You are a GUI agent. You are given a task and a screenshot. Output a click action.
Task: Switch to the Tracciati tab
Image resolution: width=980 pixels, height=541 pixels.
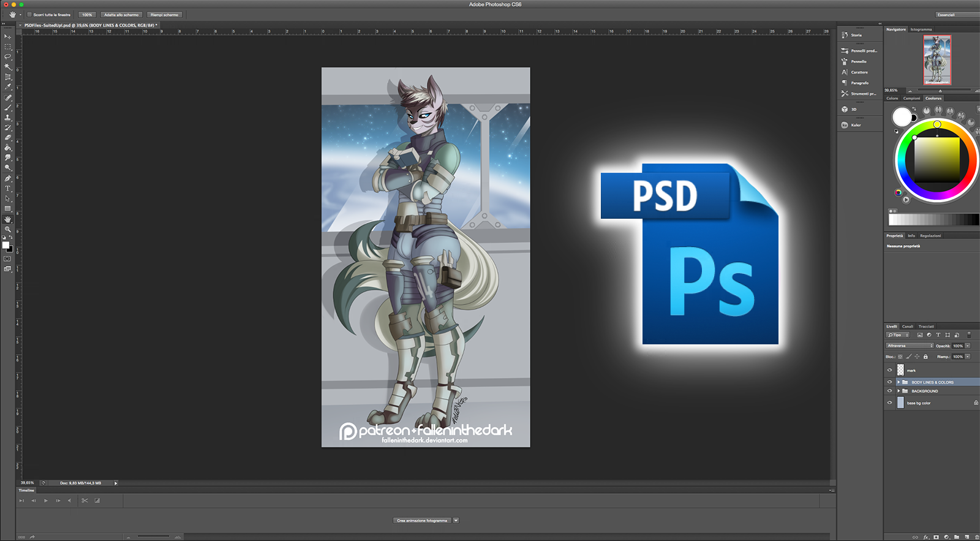[x=926, y=327]
